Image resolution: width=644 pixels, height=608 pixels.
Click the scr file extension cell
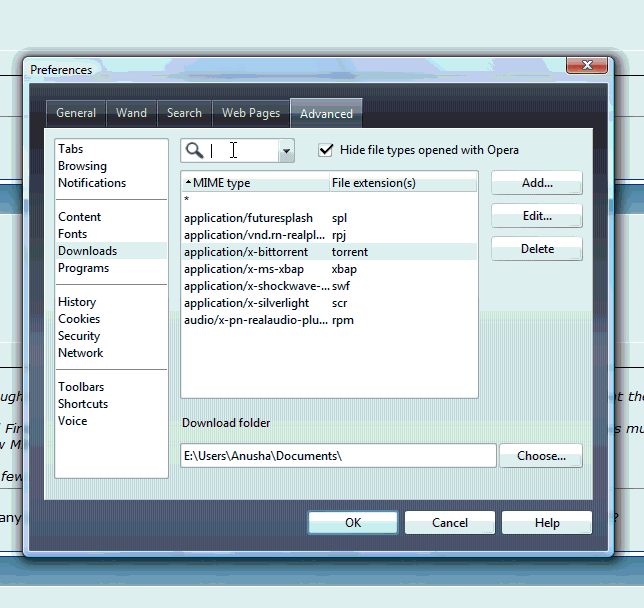[x=339, y=303]
